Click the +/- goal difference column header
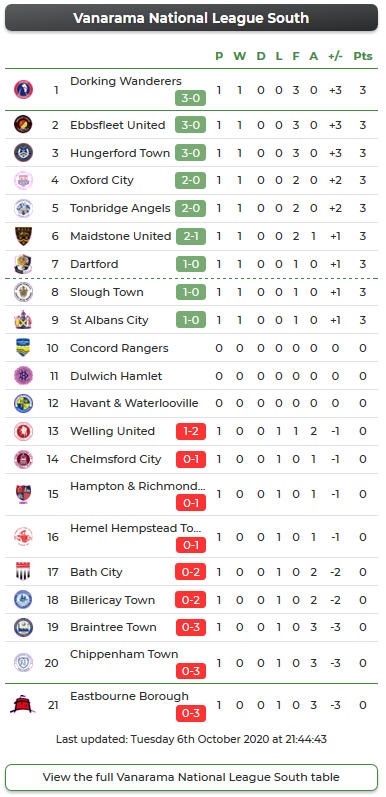 pos(335,56)
